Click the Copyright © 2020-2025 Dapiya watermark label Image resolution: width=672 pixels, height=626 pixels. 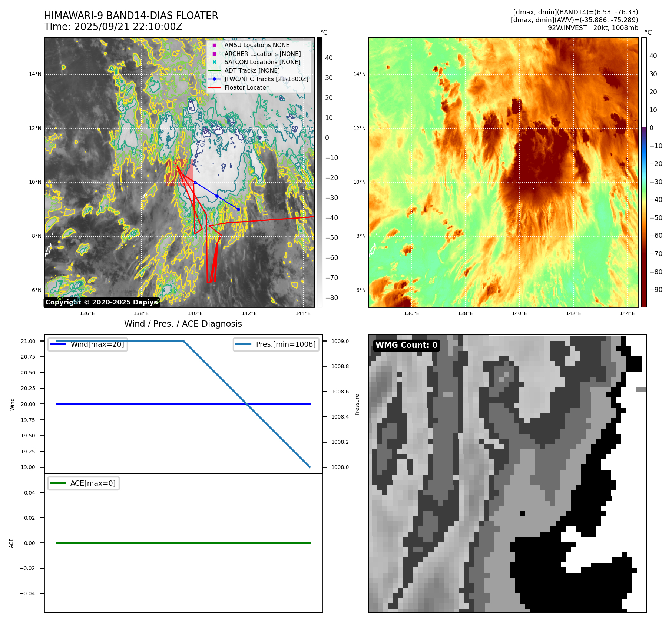click(102, 302)
